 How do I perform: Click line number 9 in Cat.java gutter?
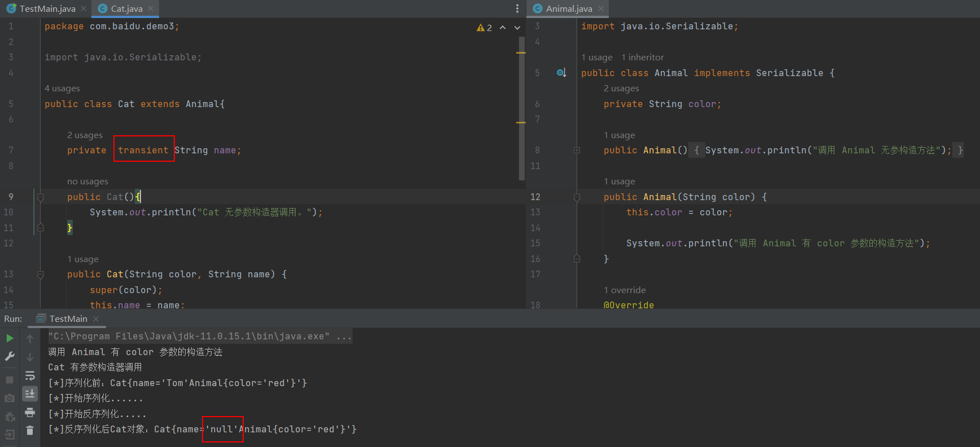[11, 197]
